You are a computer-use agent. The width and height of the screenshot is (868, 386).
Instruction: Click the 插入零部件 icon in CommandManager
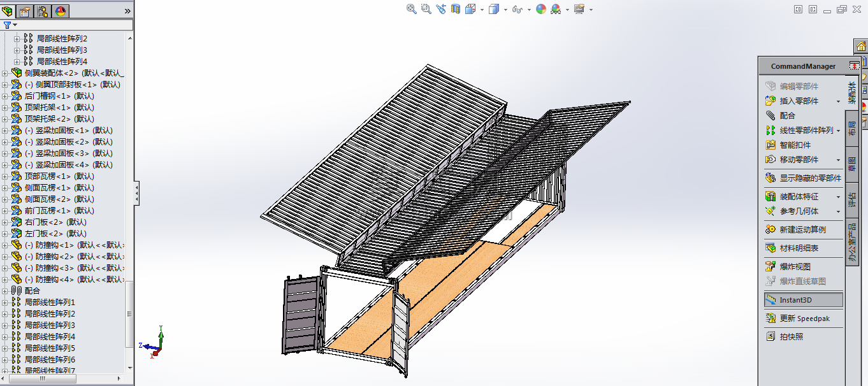pos(770,101)
